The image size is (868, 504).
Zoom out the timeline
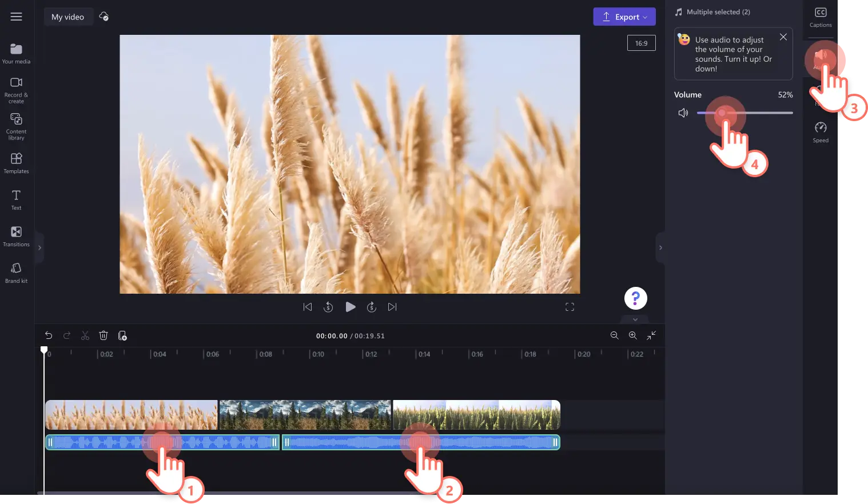point(615,335)
